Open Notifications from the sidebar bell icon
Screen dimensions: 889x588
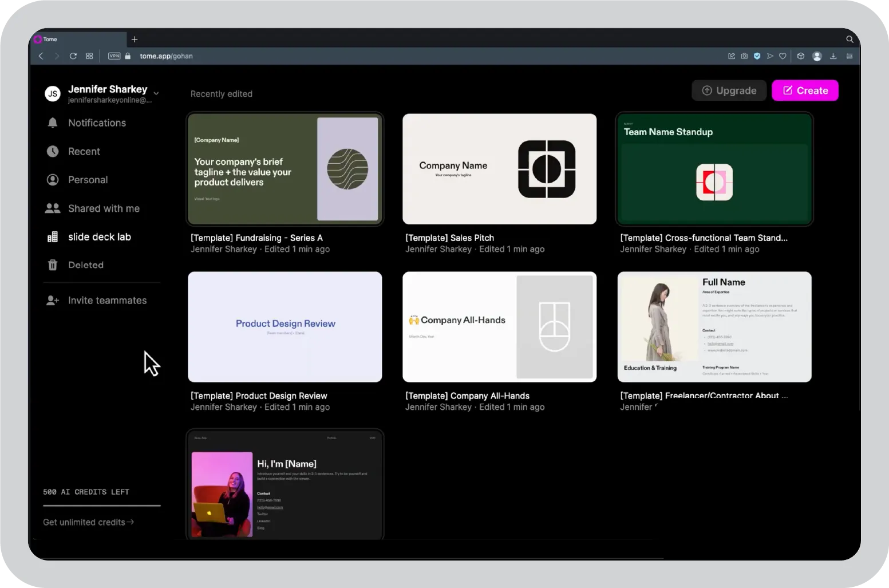pos(53,123)
